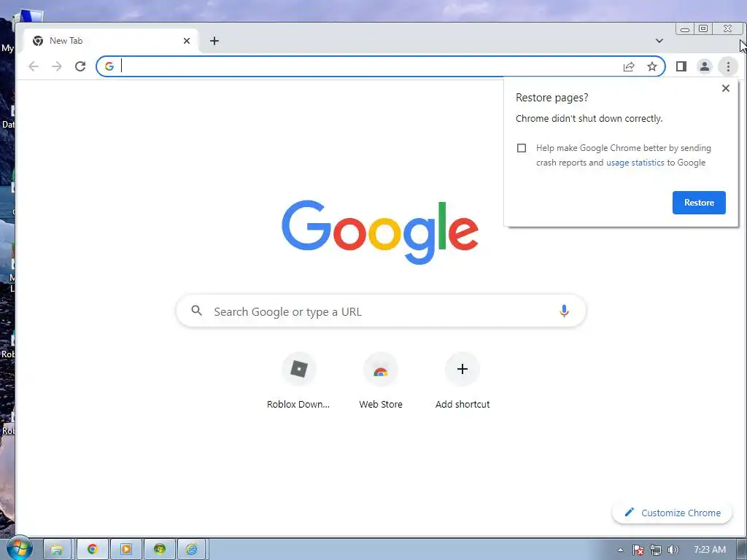Open Chrome's three-dot menu
This screenshot has width=747, height=560.
point(728,66)
